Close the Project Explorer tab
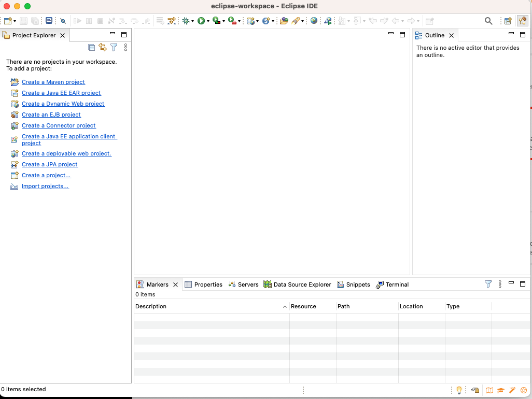Screen dimensions: 532x399 point(62,35)
